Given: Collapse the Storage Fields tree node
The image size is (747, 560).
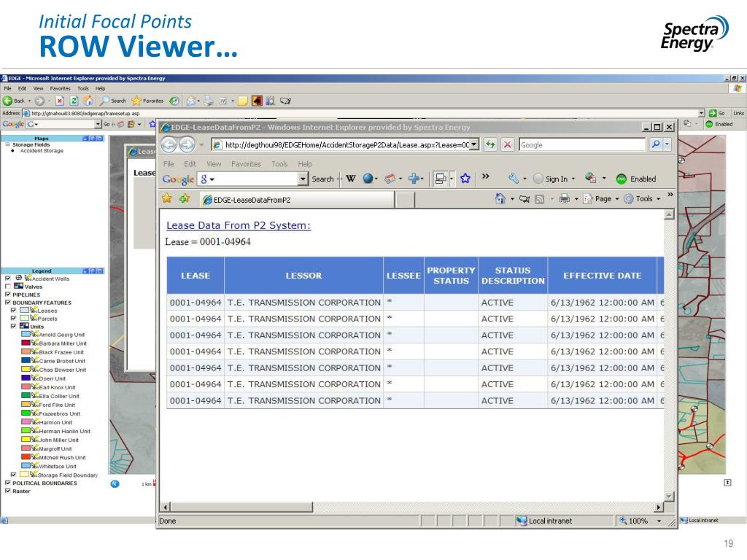Looking at the screenshot, I should tap(7, 144).
